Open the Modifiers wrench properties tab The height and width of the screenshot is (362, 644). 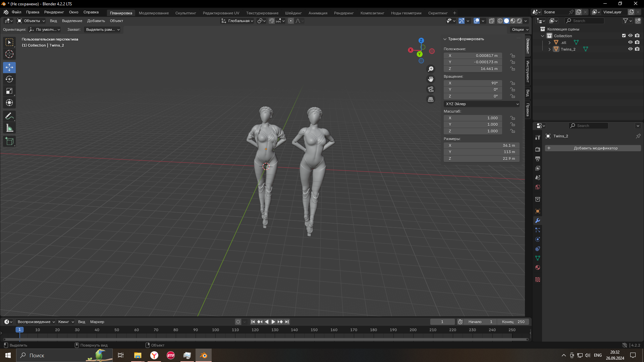tap(538, 221)
